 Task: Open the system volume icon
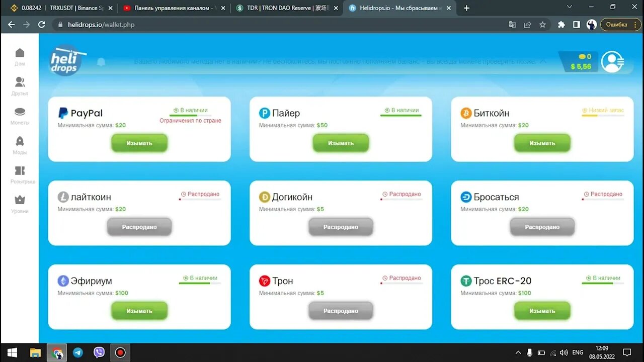(x=563, y=352)
